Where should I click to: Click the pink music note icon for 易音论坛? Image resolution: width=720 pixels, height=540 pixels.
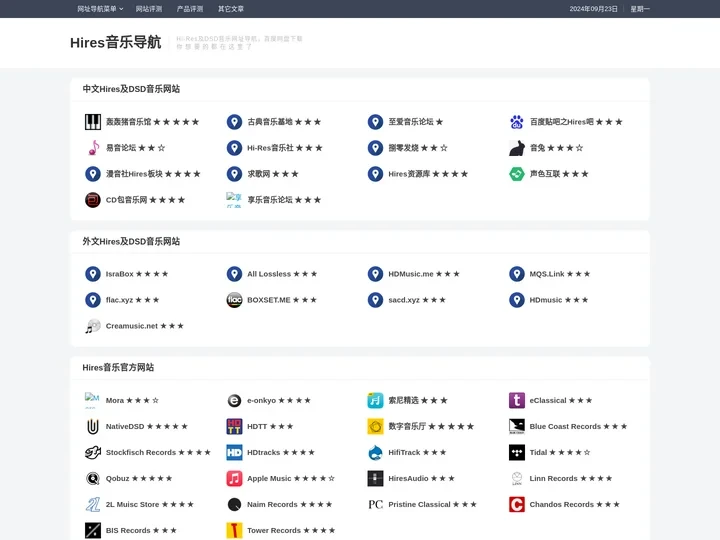click(93, 148)
